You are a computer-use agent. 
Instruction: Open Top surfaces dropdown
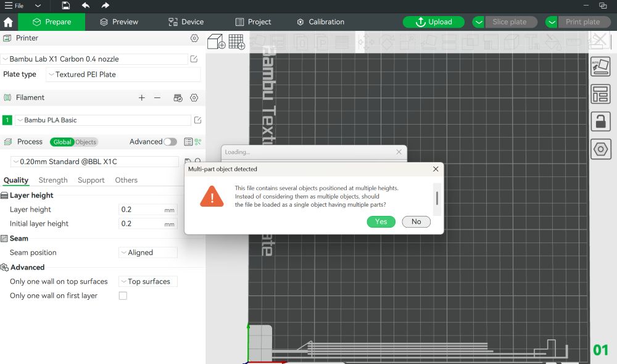pyautogui.click(x=148, y=281)
